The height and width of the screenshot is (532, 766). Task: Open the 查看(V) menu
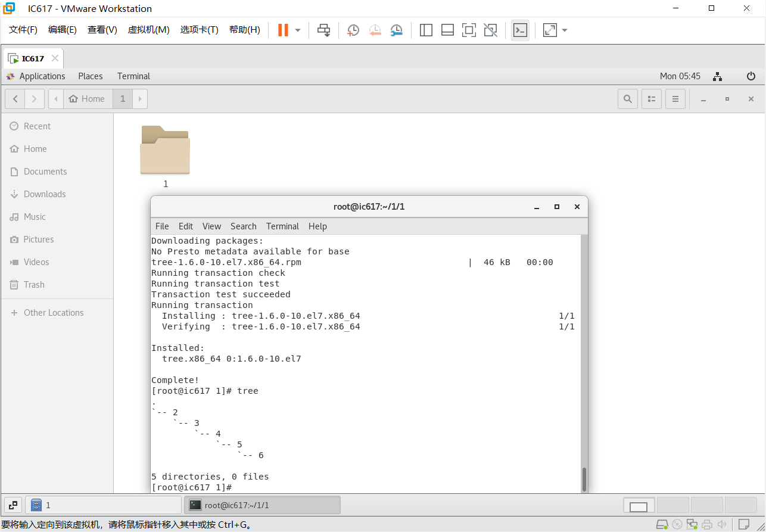(102, 30)
